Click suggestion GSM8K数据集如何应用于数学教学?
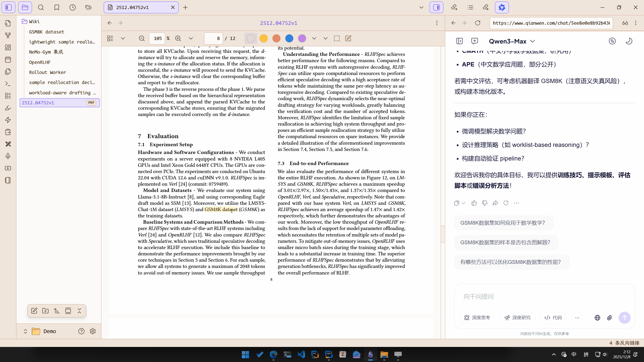 click(502, 223)
